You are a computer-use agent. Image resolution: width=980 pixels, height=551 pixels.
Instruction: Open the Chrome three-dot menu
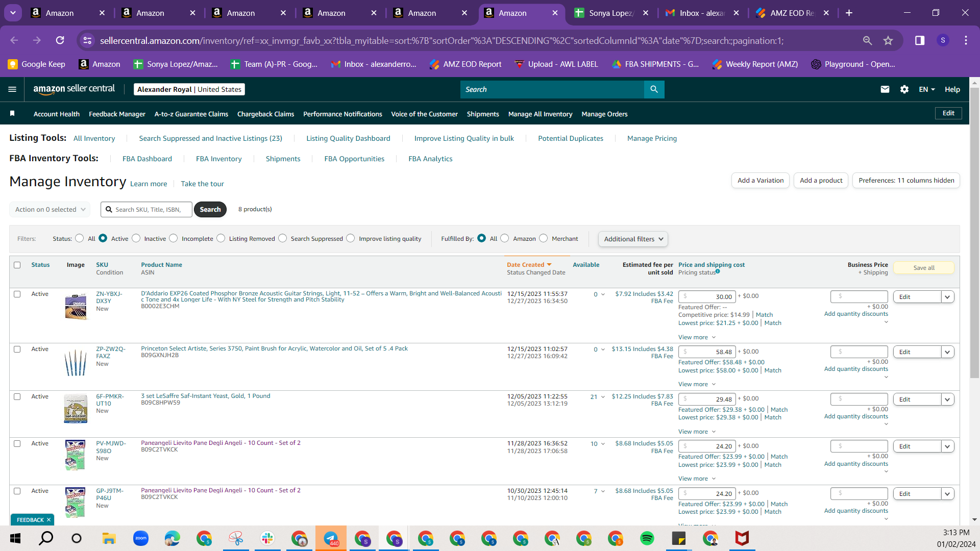pos(966,40)
